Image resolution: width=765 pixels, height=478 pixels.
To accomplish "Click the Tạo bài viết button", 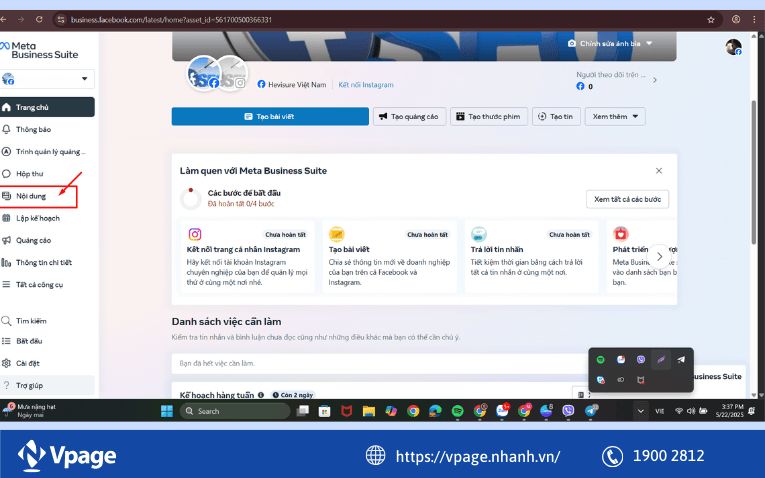I will click(x=270, y=117).
